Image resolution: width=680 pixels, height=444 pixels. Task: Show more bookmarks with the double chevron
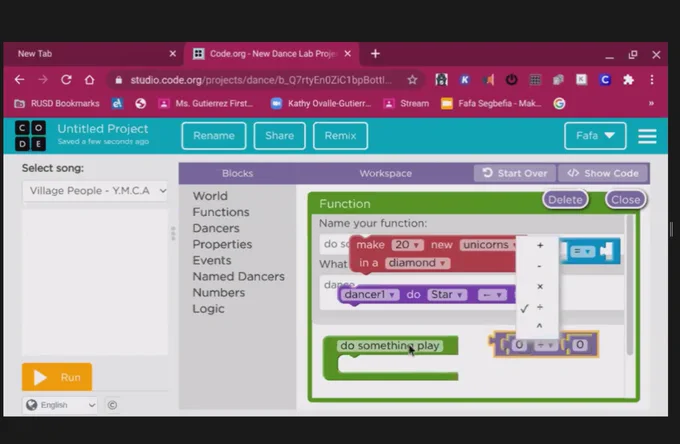[x=651, y=104]
